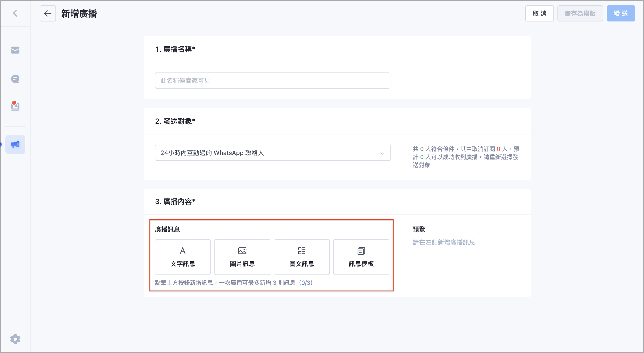
Task: Click the 3. 廣播內容 section heading
Action: coord(175,201)
